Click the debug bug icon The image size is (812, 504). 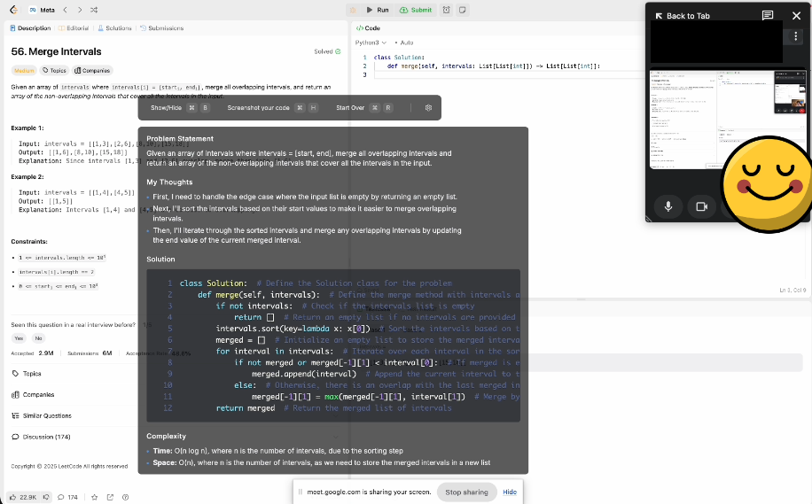point(353,10)
